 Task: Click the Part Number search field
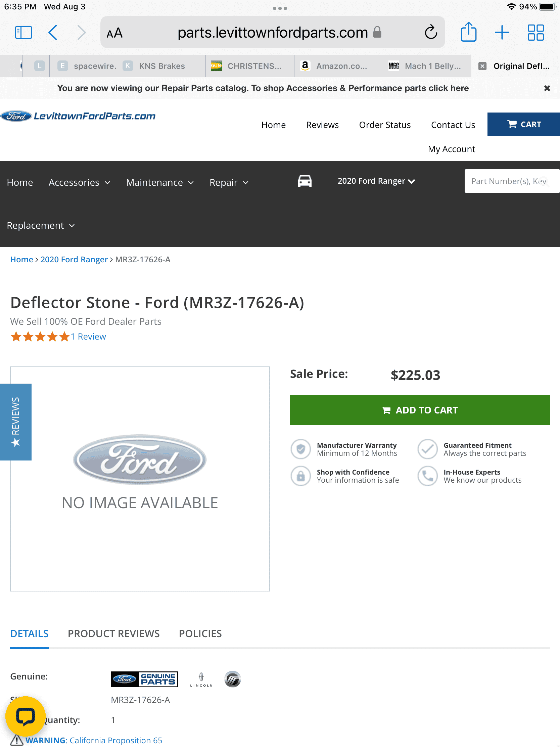point(512,181)
